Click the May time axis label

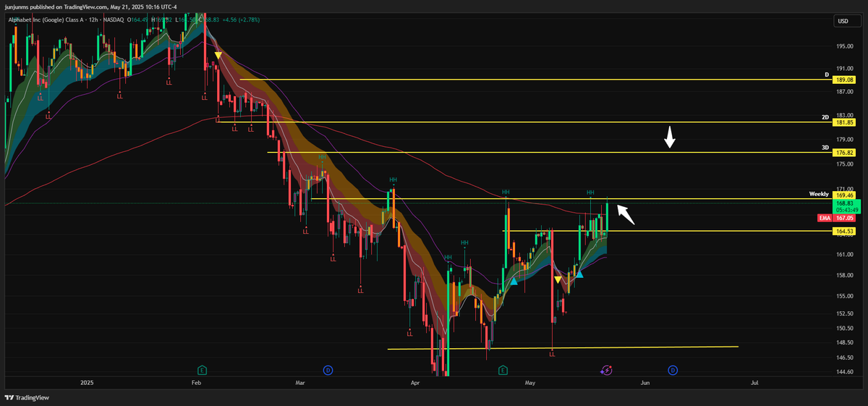[531, 381]
